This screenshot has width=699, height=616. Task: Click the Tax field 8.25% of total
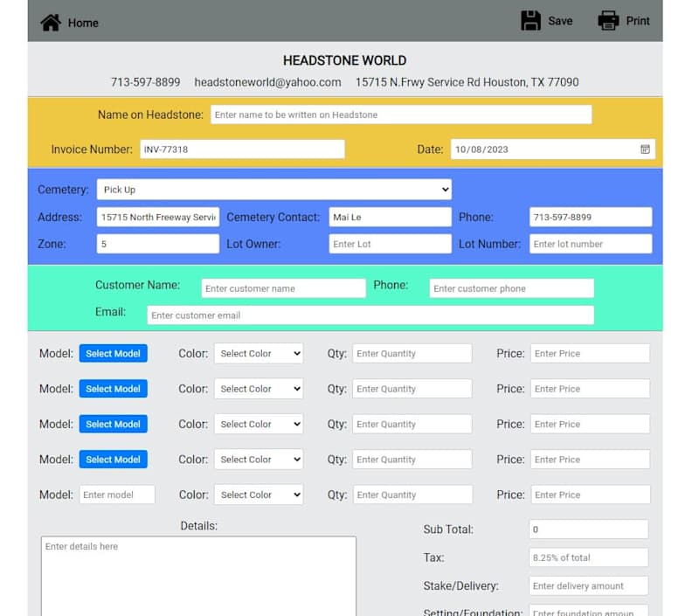[x=588, y=557]
